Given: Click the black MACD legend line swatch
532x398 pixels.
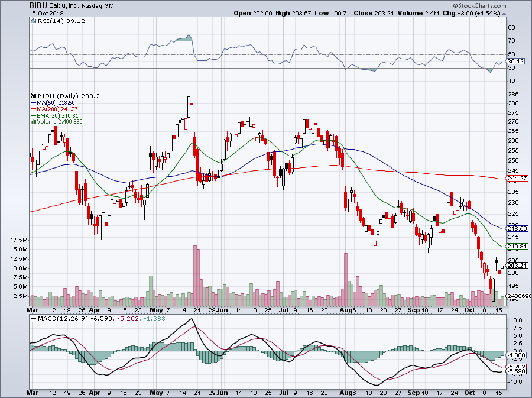Looking at the screenshot, I should tap(33, 318).
